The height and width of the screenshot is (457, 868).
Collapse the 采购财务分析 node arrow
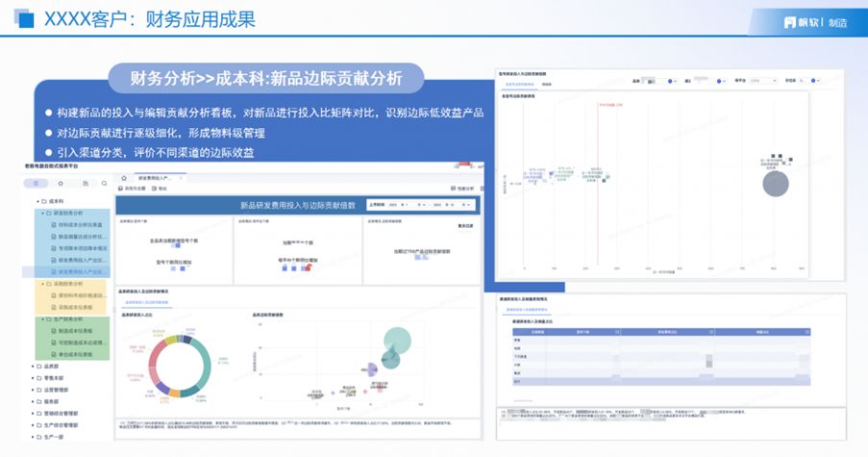pyautogui.click(x=42, y=284)
